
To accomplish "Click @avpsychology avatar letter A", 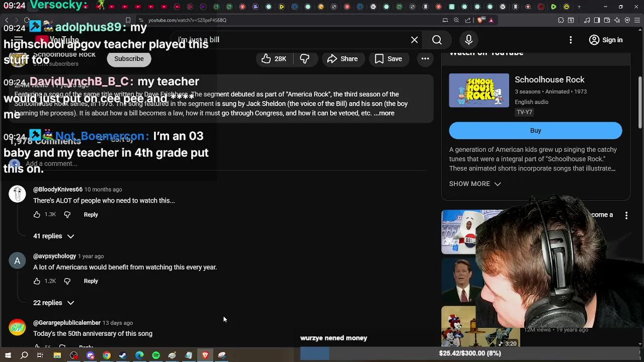I will coord(17,261).
